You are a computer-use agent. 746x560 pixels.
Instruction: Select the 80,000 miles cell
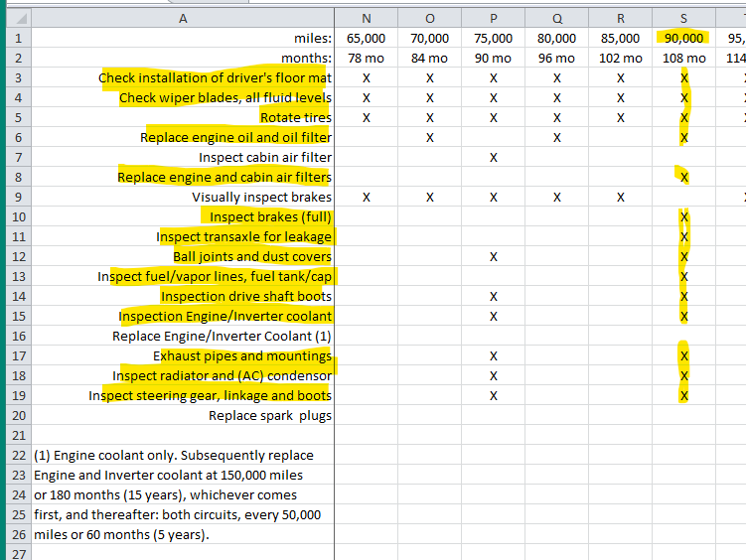[557, 38]
